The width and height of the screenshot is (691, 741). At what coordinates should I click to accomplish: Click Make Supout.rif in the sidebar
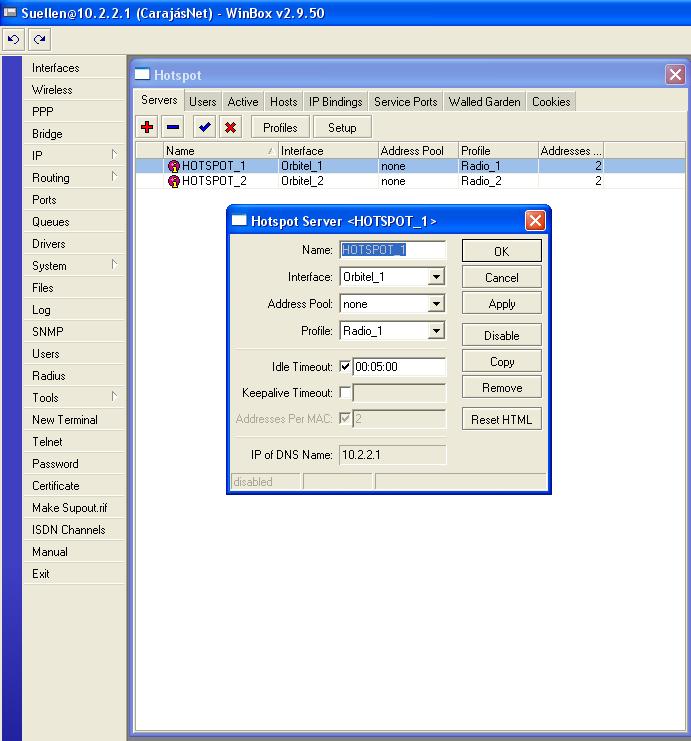coord(74,508)
